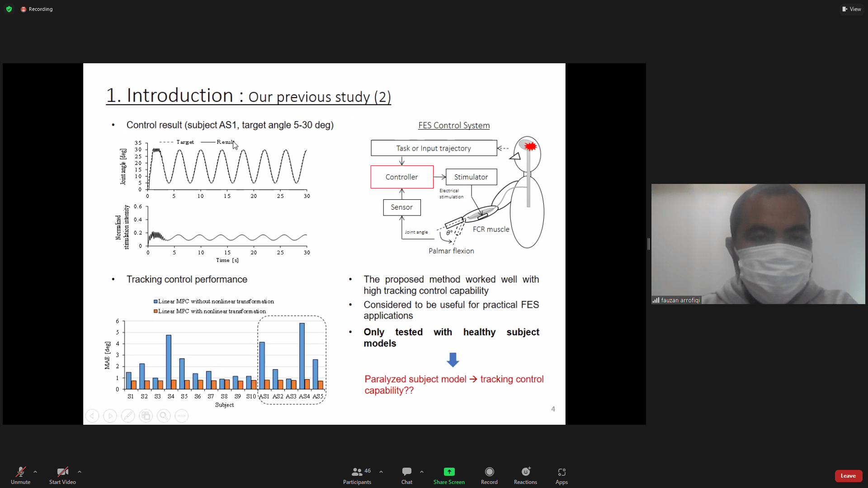
Task: Open the Participants panel
Action: pyautogui.click(x=357, y=475)
